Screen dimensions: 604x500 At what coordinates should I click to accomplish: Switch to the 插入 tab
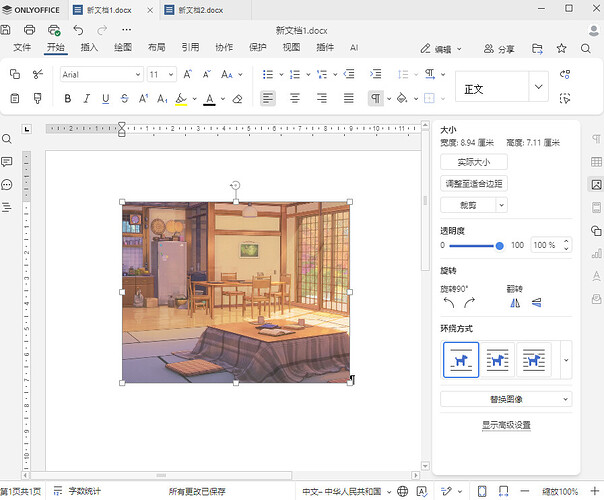tap(89, 47)
